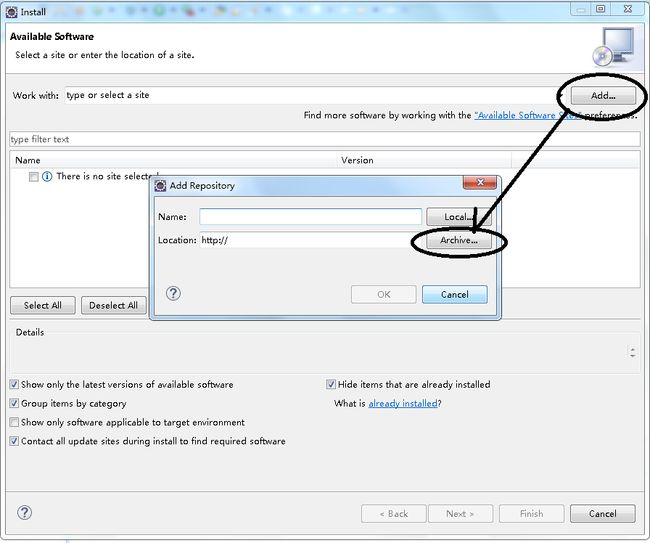Check the box beside There is no site selected
This screenshot has height=543, width=650.
click(34, 177)
